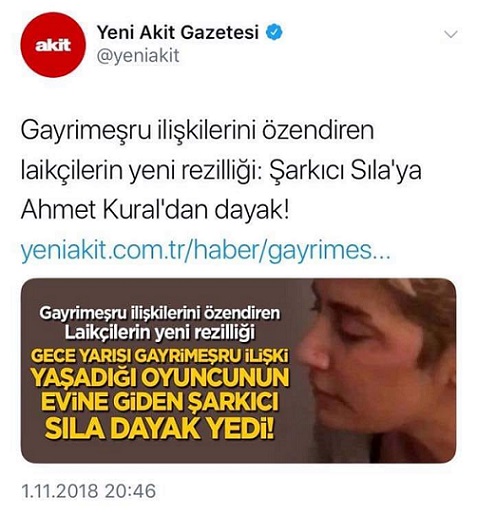Expand the tweet options chevron

tap(451, 34)
